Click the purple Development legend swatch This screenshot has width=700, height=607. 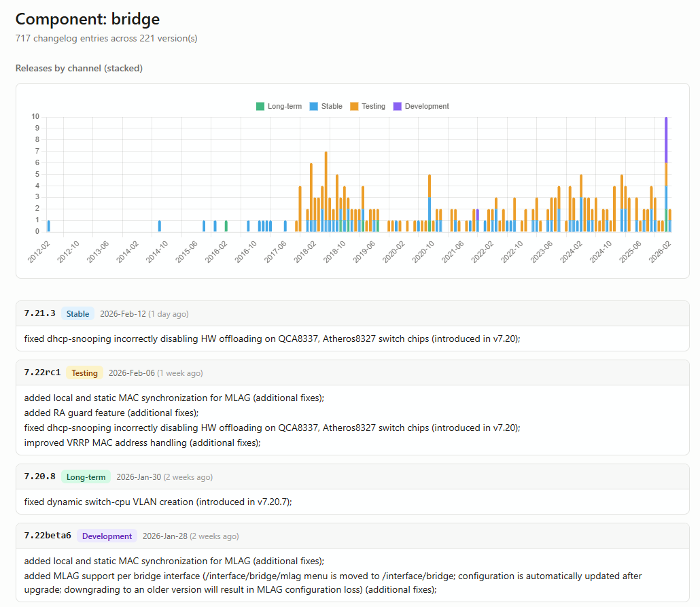pyautogui.click(x=398, y=106)
